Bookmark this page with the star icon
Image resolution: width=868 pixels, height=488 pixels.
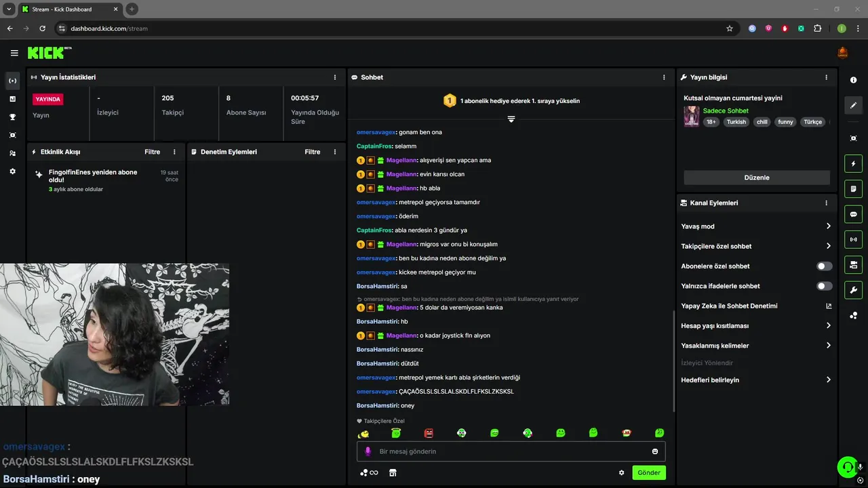click(x=730, y=28)
